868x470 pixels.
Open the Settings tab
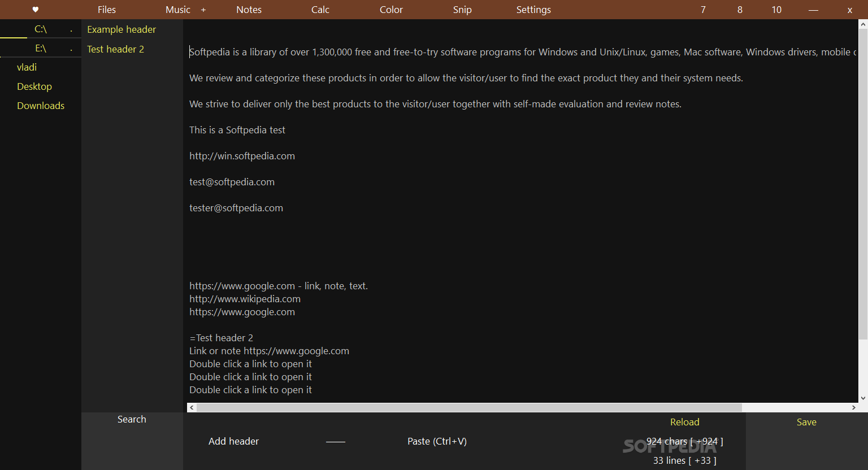533,10
